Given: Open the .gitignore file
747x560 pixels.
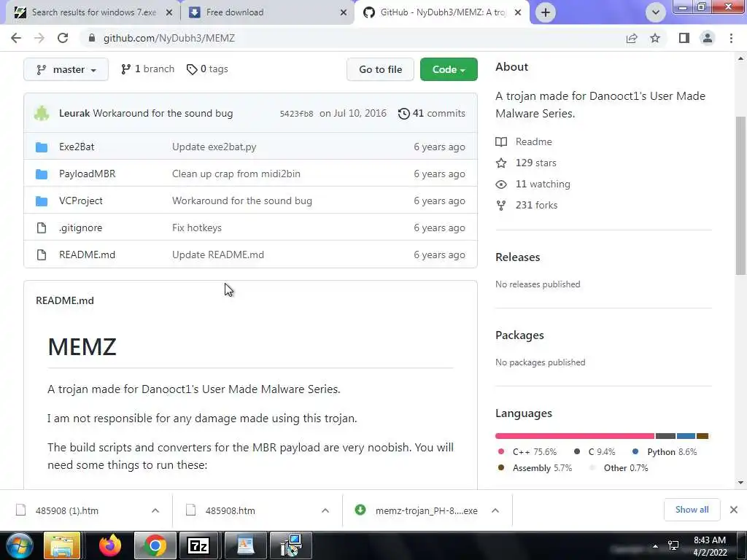Looking at the screenshot, I should 80,227.
